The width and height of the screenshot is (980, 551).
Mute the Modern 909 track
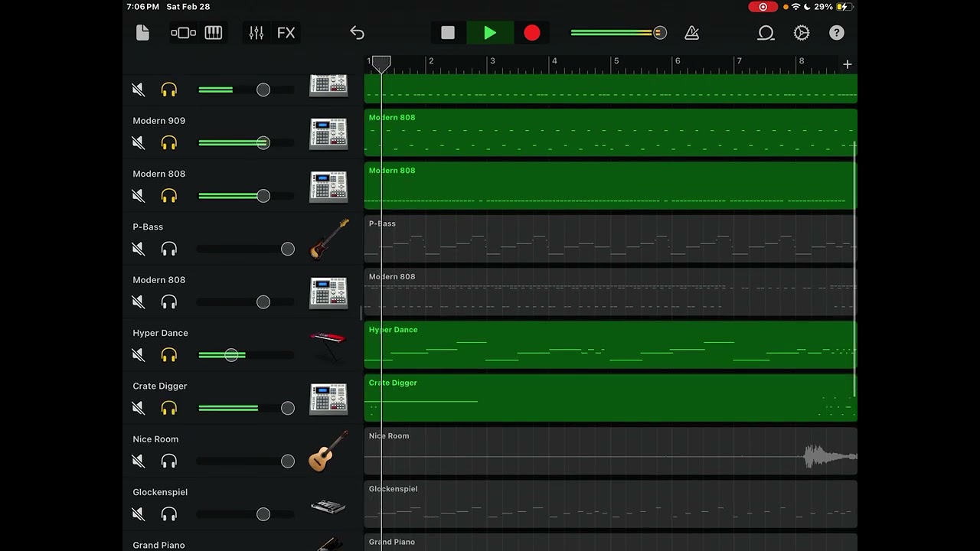(x=138, y=143)
